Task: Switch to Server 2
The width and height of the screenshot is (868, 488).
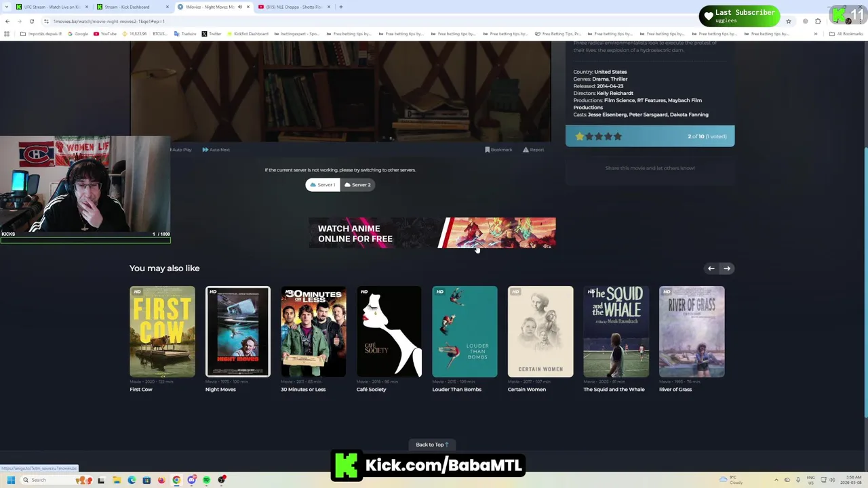Action: (357, 184)
